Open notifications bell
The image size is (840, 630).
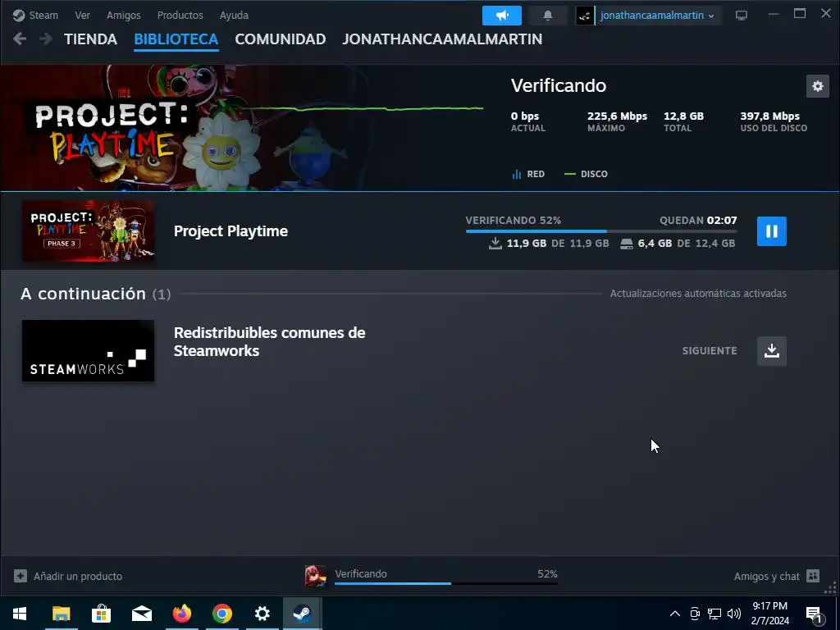[x=547, y=16]
